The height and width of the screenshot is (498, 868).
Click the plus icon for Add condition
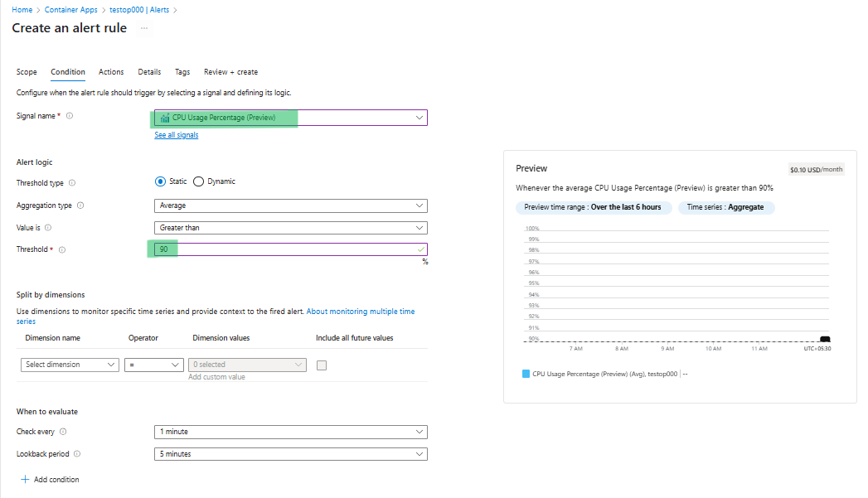pos(25,479)
